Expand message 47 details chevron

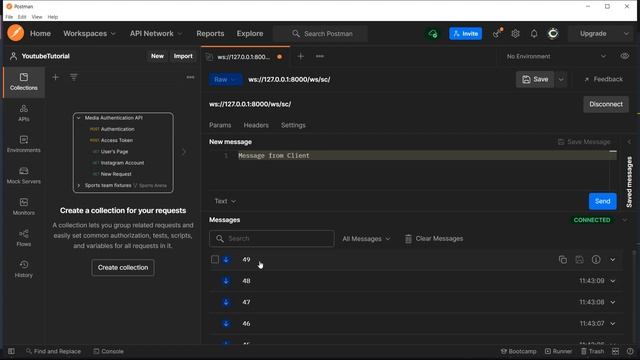click(613, 302)
